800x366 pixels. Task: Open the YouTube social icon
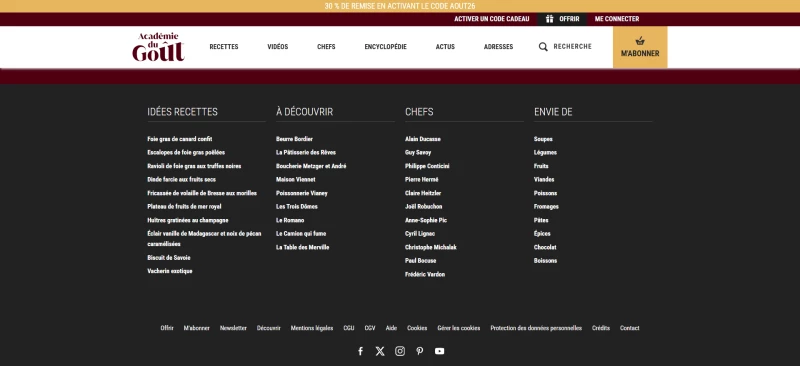439,351
